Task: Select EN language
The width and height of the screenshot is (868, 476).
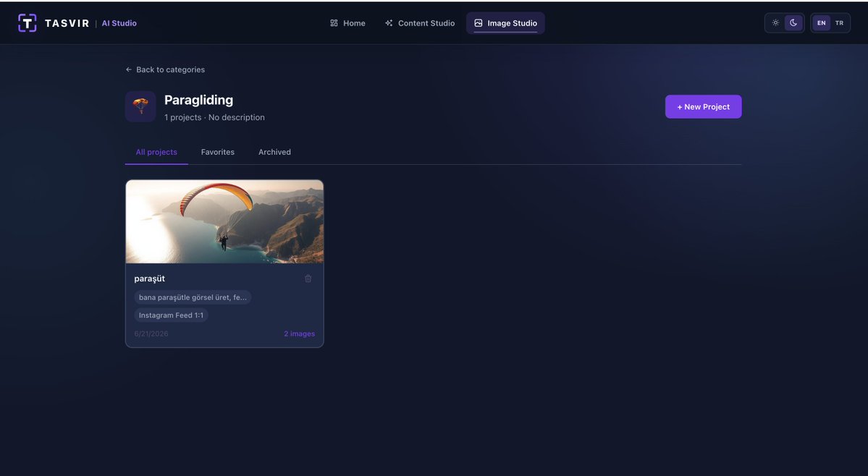Action: (822, 23)
